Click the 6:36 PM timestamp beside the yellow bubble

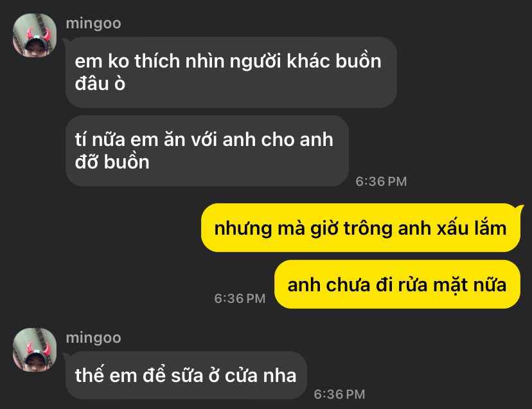click(x=240, y=298)
